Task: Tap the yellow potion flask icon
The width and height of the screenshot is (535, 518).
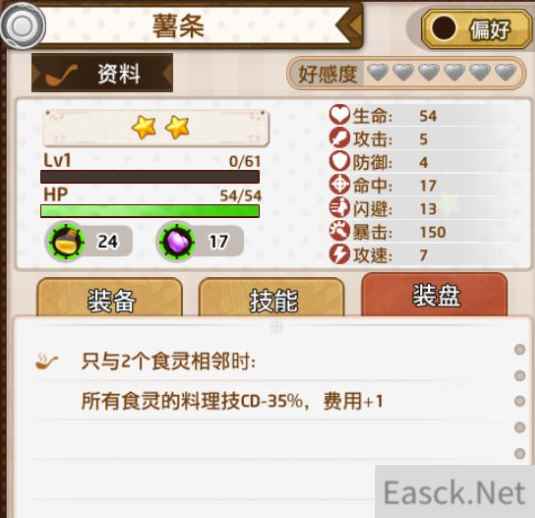Action: [66, 242]
